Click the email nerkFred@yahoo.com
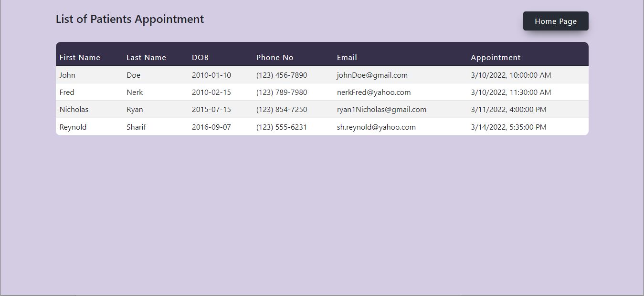 point(374,92)
